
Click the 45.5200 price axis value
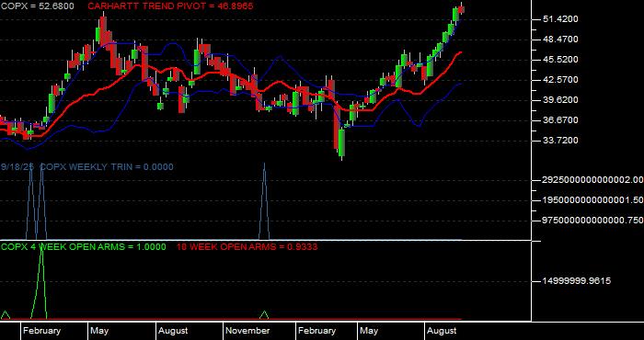[x=560, y=60]
